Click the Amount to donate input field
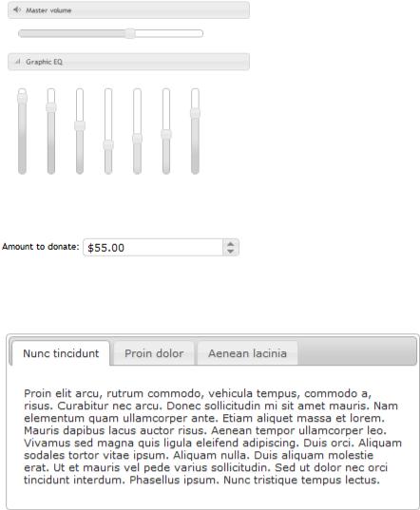Viewport: 420px width, 510px height. point(153,248)
